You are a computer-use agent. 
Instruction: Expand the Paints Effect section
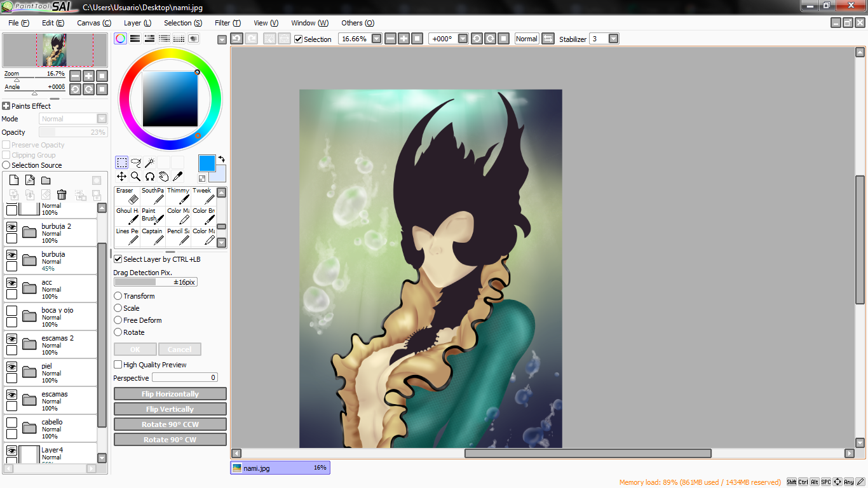click(x=6, y=106)
